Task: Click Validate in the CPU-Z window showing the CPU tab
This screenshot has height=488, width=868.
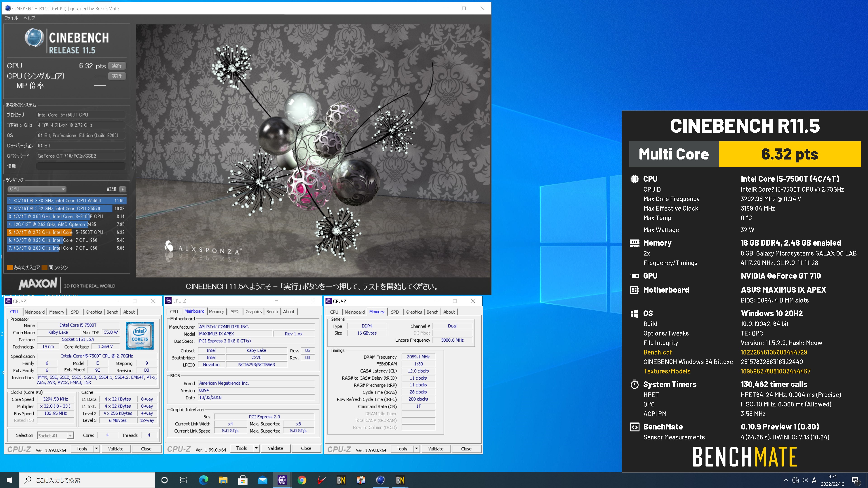Action: pyautogui.click(x=116, y=449)
